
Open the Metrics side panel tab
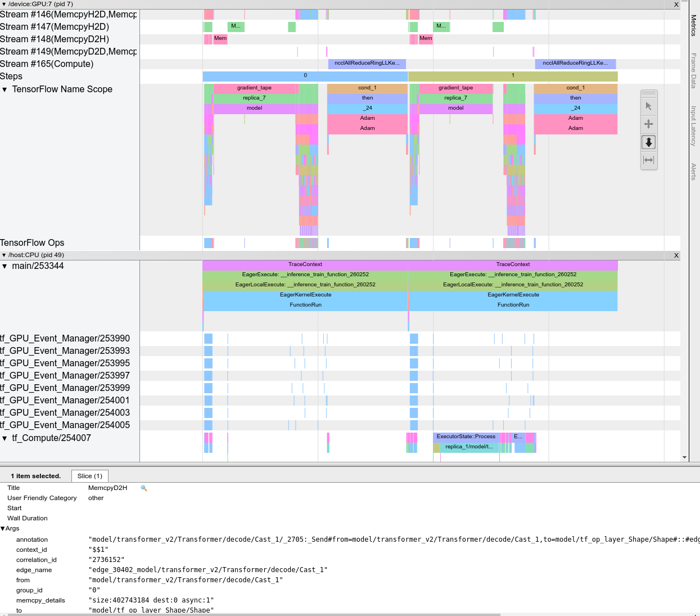[694, 25]
